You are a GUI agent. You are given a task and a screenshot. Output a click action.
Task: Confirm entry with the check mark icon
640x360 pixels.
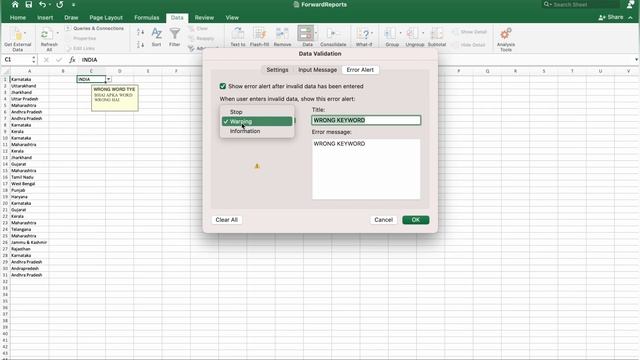pyautogui.click(x=59, y=60)
